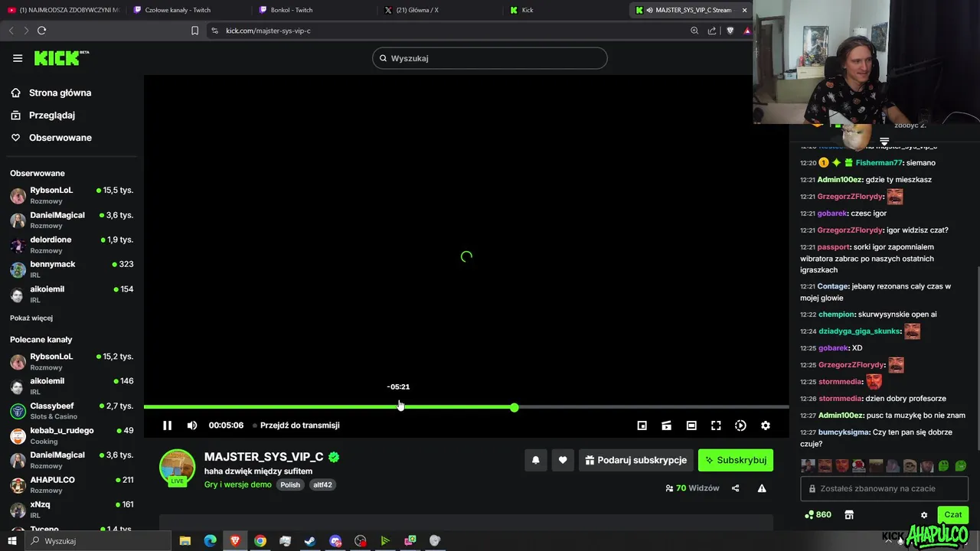980x551 pixels.
Task: Click the banned chat input field
Action: [x=884, y=488]
